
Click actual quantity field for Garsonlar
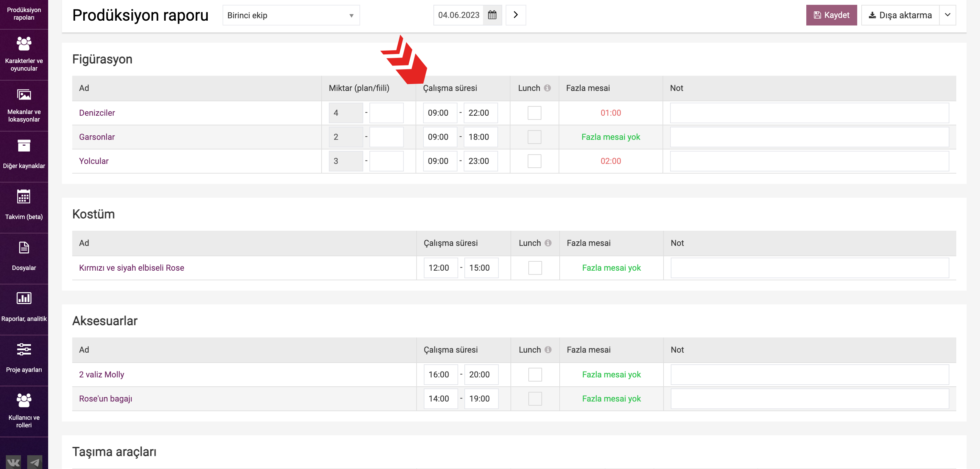point(386,137)
